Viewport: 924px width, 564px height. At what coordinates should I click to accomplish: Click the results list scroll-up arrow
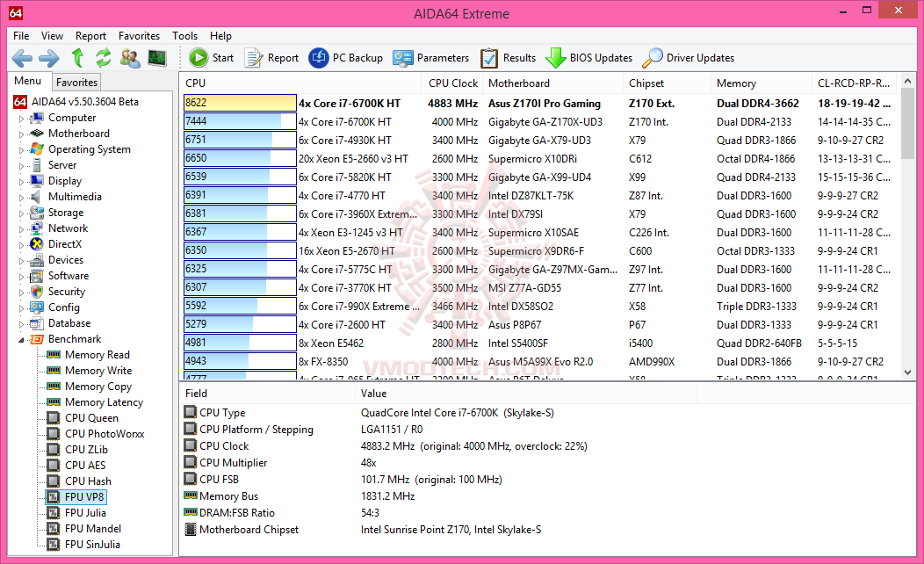(x=907, y=81)
